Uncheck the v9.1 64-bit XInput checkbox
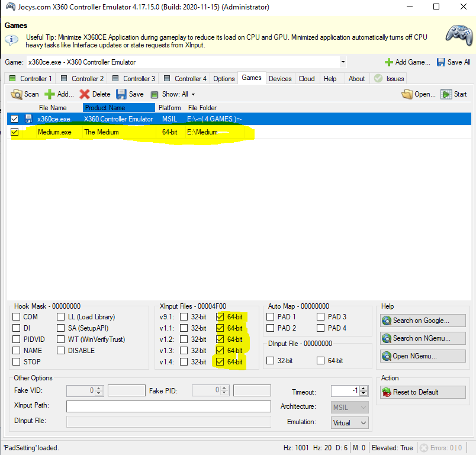476x455 pixels. pos(220,317)
